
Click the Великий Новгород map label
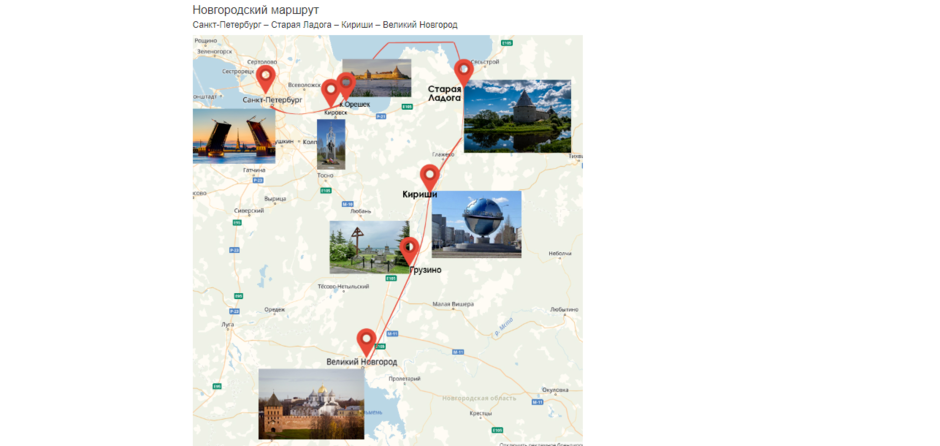coord(361,362)
